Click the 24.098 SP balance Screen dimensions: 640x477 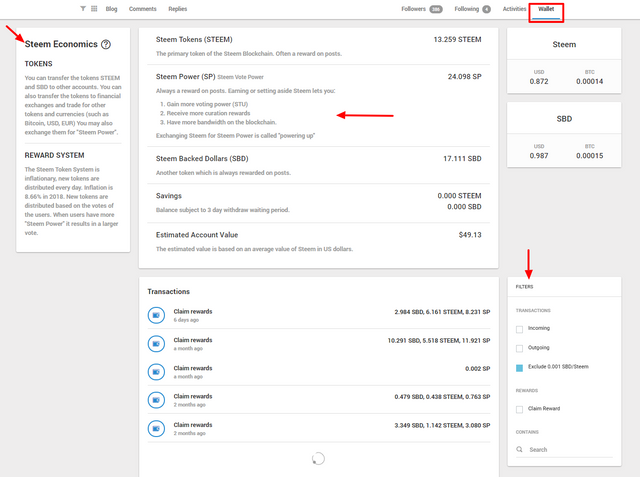pyautogui.click(x=464, y=77)
